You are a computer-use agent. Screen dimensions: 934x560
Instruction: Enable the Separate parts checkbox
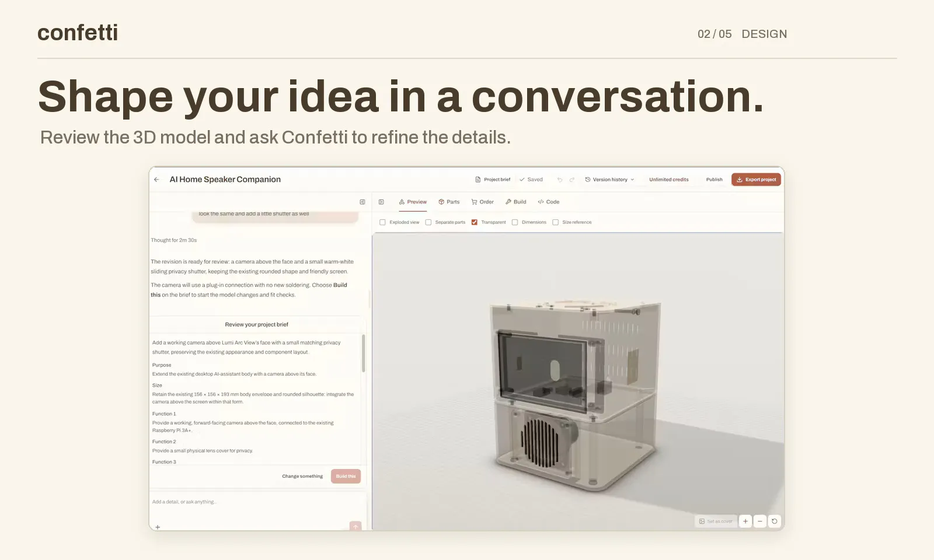[x=428, y=222]
